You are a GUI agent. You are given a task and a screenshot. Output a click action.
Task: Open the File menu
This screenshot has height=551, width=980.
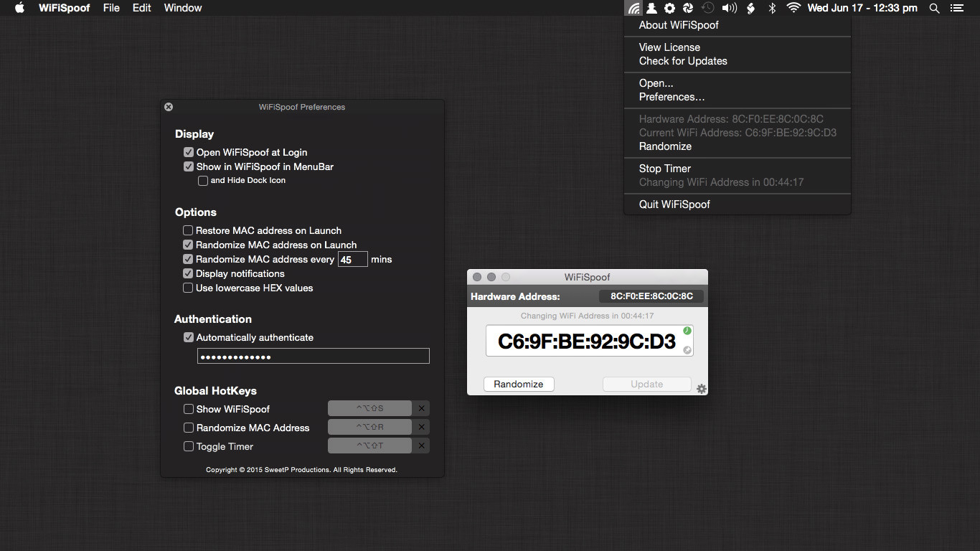pyautogui.click(x=111, y=8)
